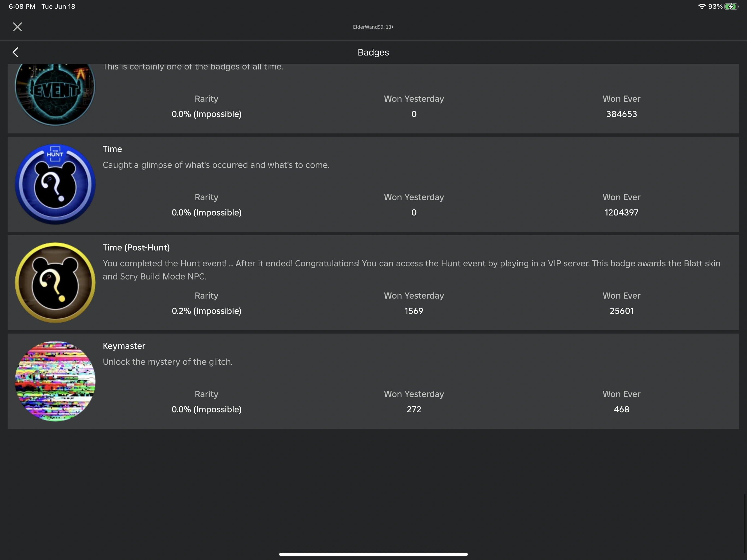747x560 pixels.
Task: Open the glitchy Keymaster badge icon
Action: pyautogui.click(x=55, y=381)
